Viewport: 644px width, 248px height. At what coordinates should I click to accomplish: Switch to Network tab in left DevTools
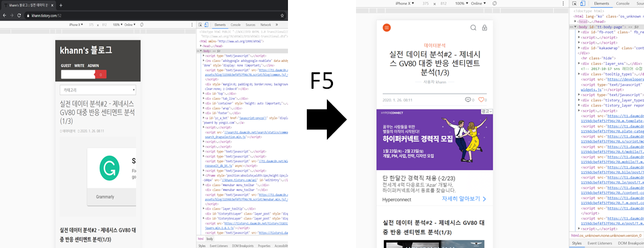pos(265,25)
